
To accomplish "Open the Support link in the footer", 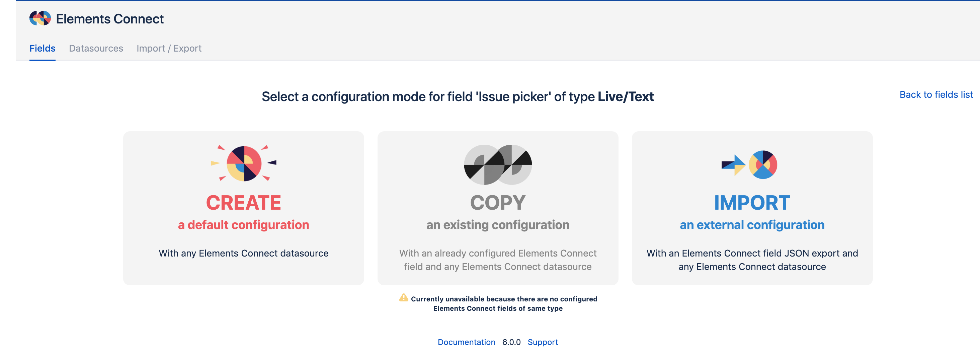I will coord(543,342).
